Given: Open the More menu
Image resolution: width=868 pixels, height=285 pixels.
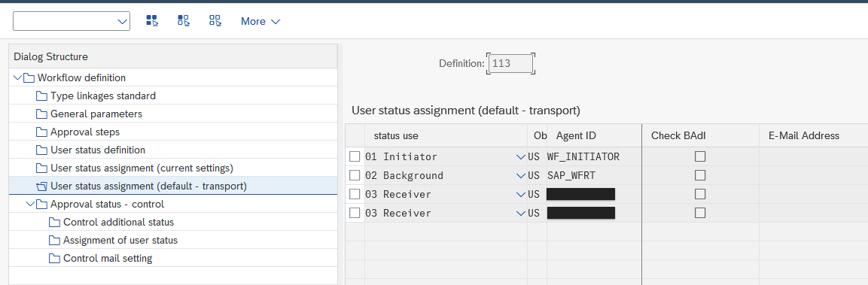Looking at the screenshot, I should [260, 22].
